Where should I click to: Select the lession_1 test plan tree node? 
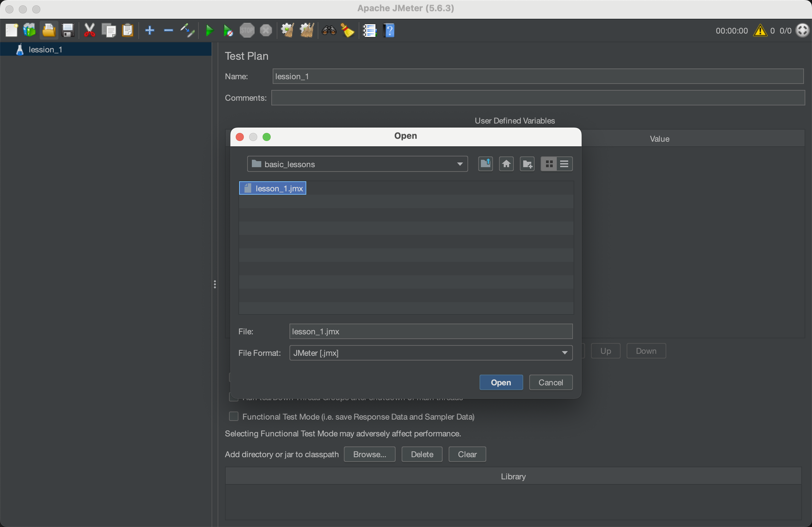106,49
